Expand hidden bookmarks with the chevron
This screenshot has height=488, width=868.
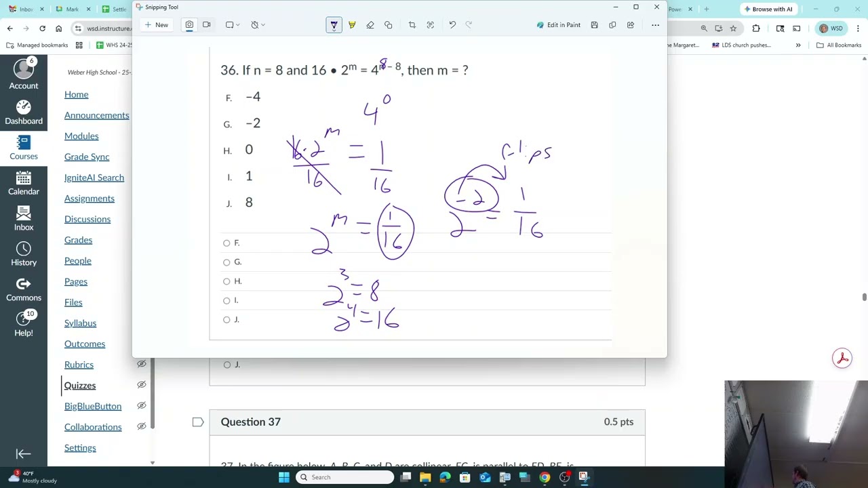(x=798, y=45)
